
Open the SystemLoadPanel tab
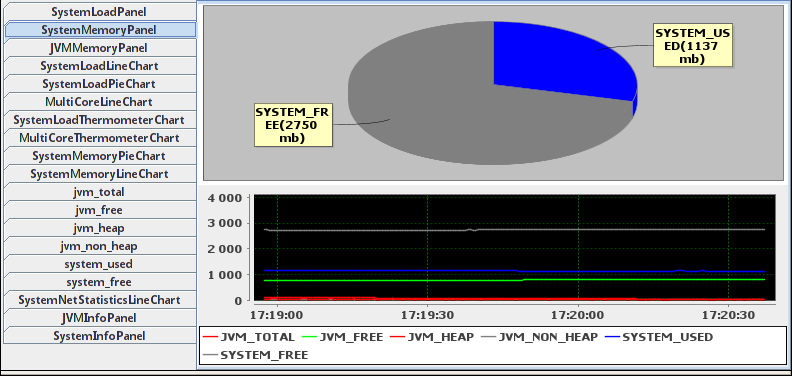pyautogui.click(x=100, y=12)
